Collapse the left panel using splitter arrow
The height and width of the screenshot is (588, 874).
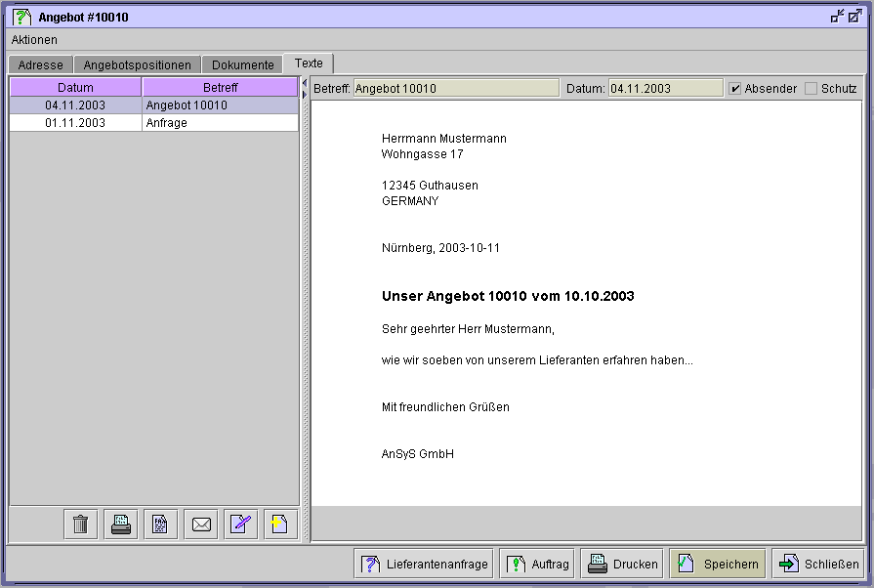(304, 83)
